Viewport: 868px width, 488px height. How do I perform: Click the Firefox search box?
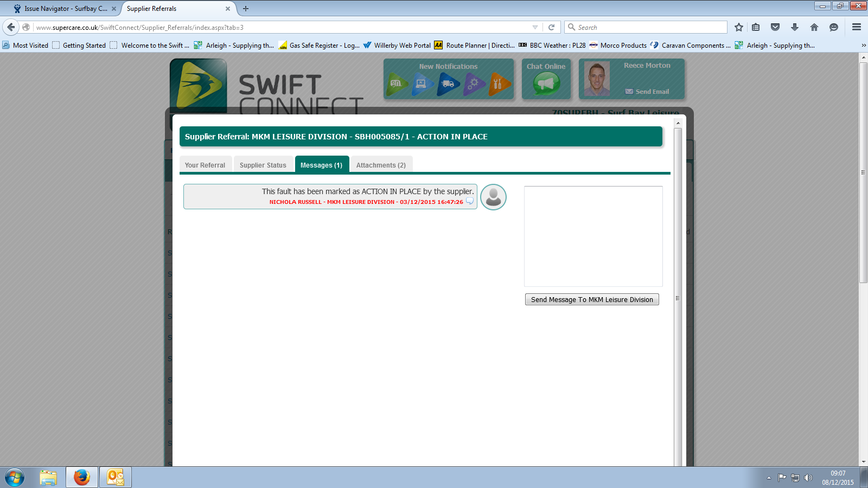pyautogui.click(x=646, y=27)
